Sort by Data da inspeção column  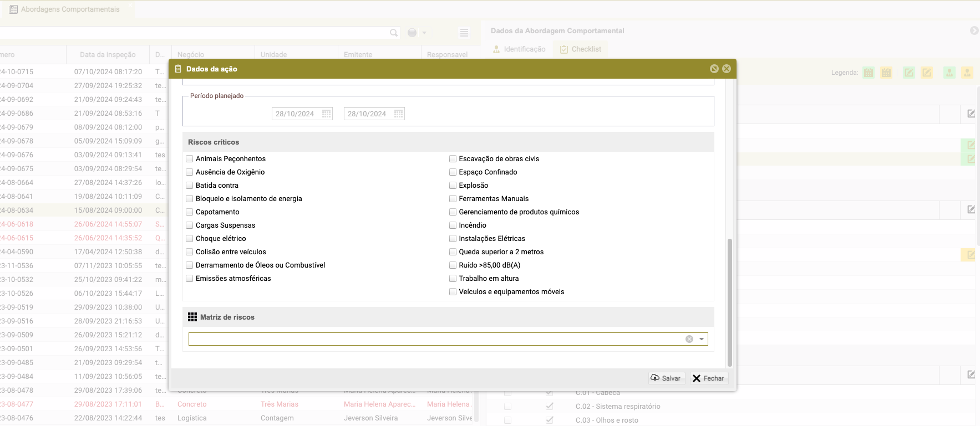pos(108,55)
